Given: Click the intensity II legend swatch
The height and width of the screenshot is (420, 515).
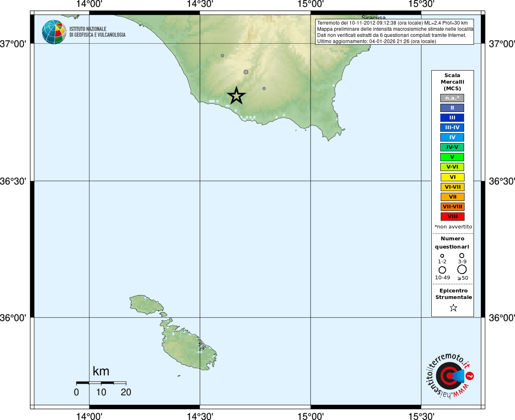Looking at the screenshot, I should (x=452, y=108).
